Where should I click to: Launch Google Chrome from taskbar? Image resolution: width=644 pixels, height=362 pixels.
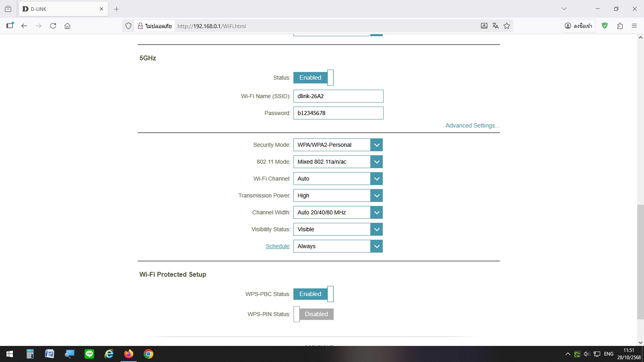coord(149,354)
